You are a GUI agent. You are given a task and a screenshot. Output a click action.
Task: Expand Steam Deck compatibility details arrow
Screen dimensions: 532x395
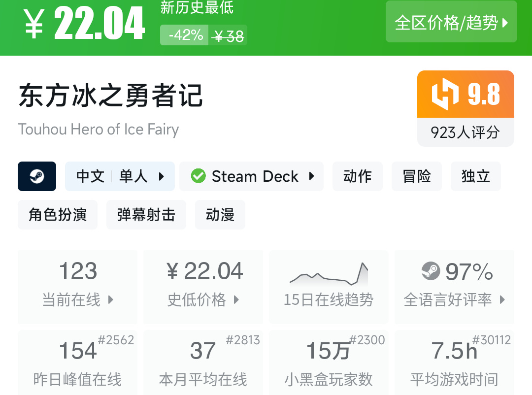click(311, 176)
